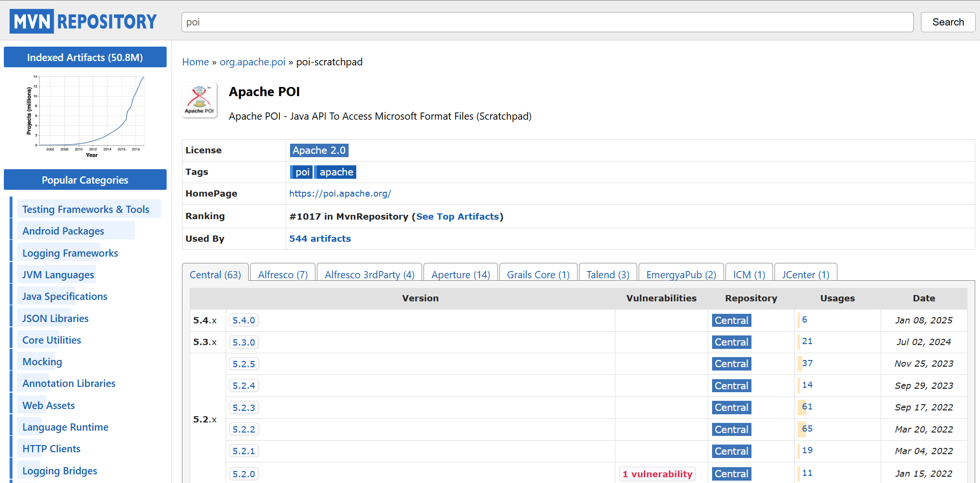Open Testing Frameworks & Tools category
This screenshot has width=980, height=483.
point(85,210)
